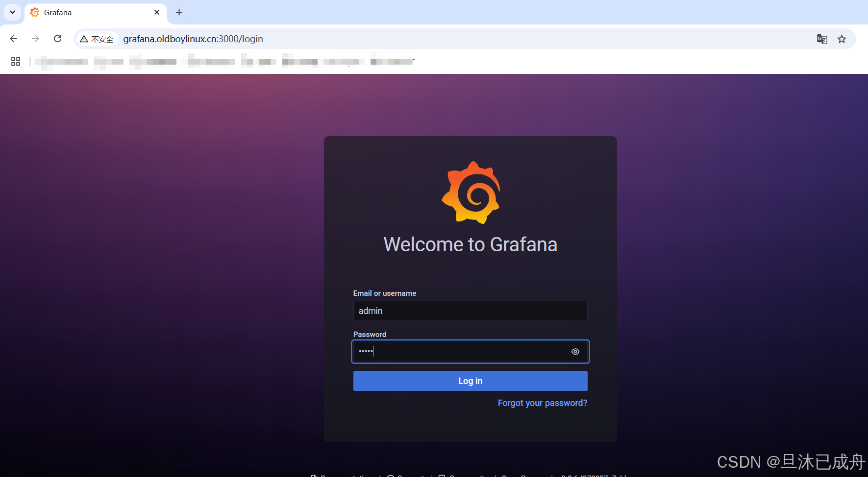
Task: Click the Grafana logo
Action: 471,192
